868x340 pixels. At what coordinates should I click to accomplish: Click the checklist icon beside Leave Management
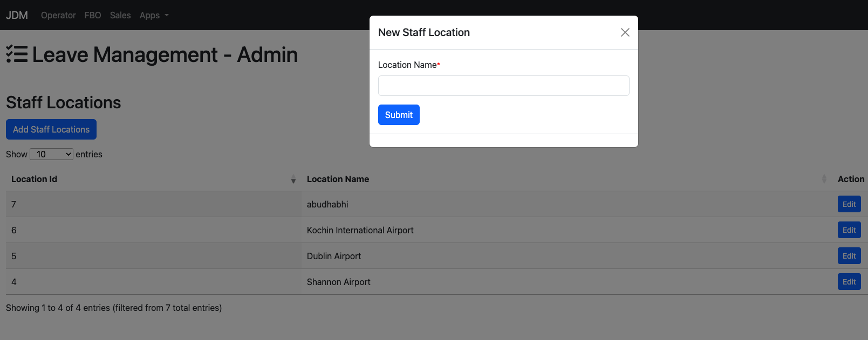click(x=17, y=54)
